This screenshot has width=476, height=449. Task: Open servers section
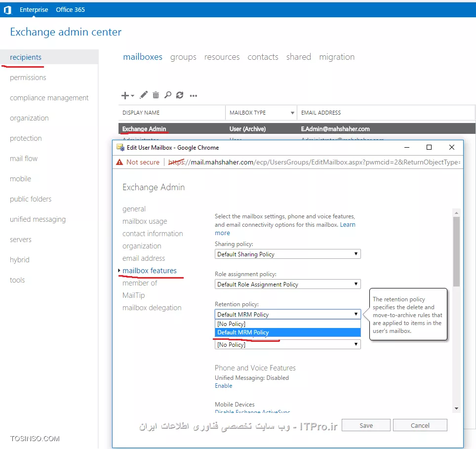[21, 240]
